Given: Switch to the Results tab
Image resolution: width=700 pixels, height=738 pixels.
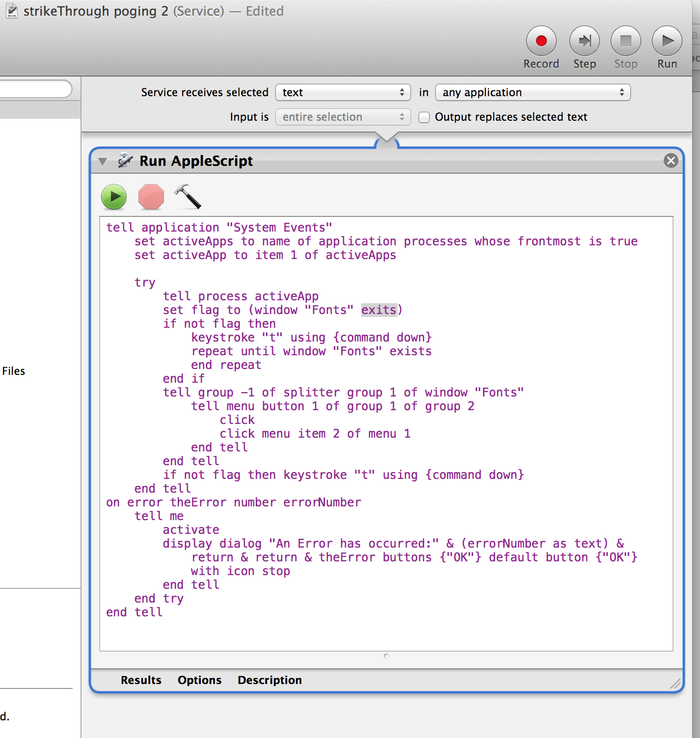Looking at the screenshot, I should pos(141,680).
